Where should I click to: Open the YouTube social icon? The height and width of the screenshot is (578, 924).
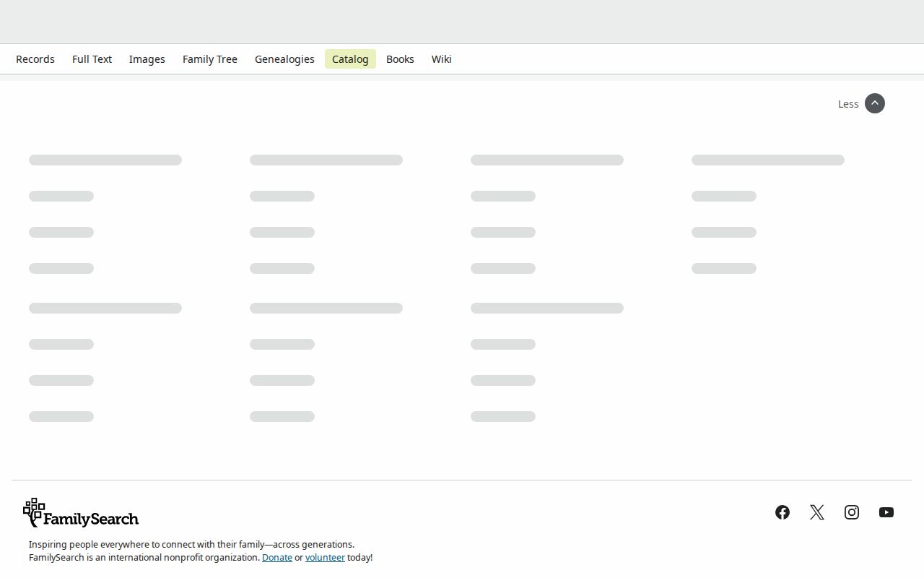[886, 512]
